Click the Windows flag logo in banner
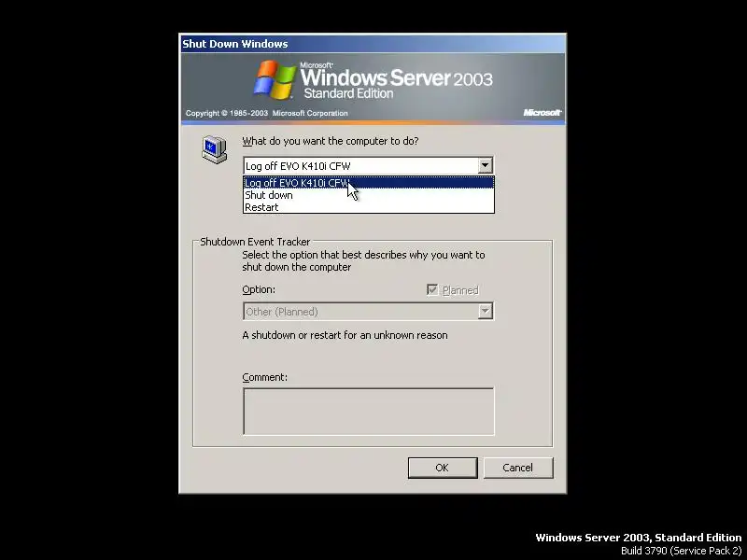 275,80
